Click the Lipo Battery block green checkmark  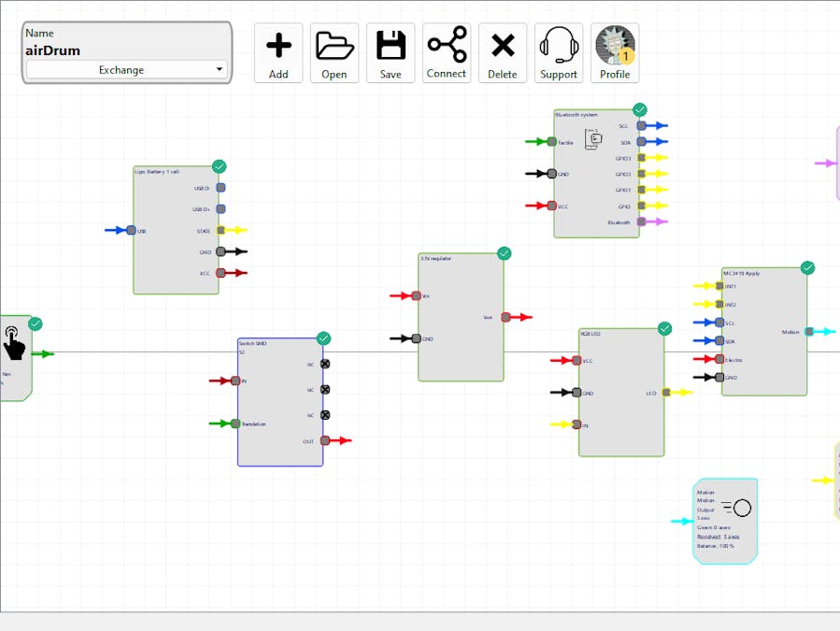219,166
